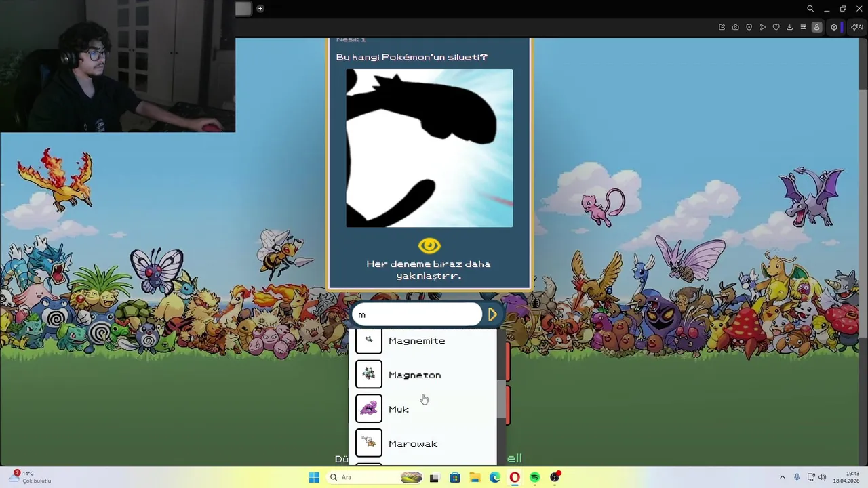Click the Marowak sprite icon
The width and height of the screenshot is (868, 488).
tap(369, 443)
